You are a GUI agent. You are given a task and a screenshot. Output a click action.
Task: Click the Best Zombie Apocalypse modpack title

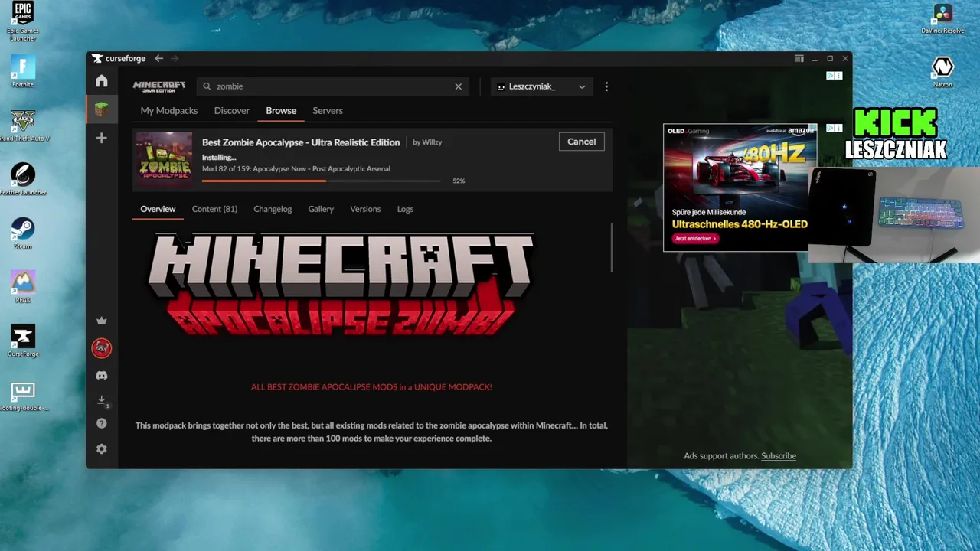(x=301, y=142)
